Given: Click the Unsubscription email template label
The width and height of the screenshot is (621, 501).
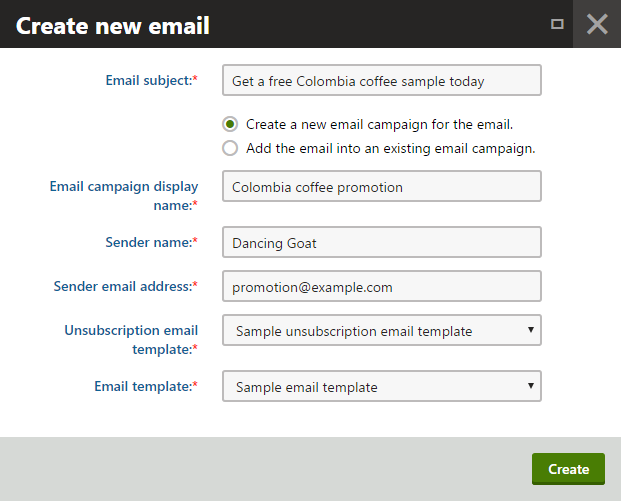Looking at the screenshot, I should (131, 340).
